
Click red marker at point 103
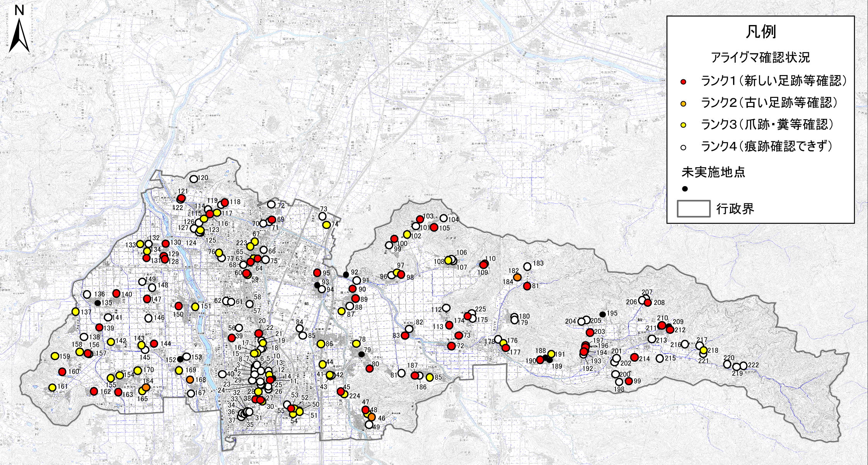(420, 219)
